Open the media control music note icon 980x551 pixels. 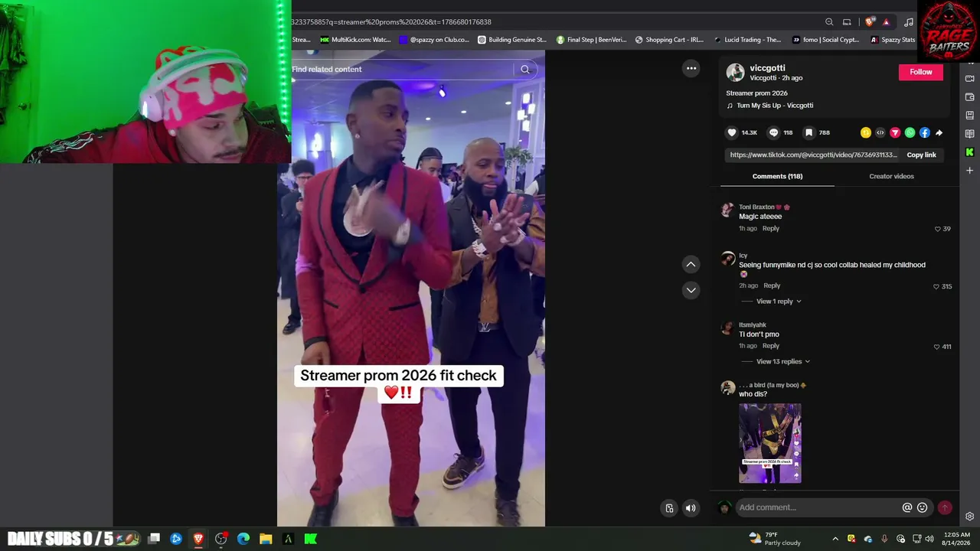tap(909, 22)
